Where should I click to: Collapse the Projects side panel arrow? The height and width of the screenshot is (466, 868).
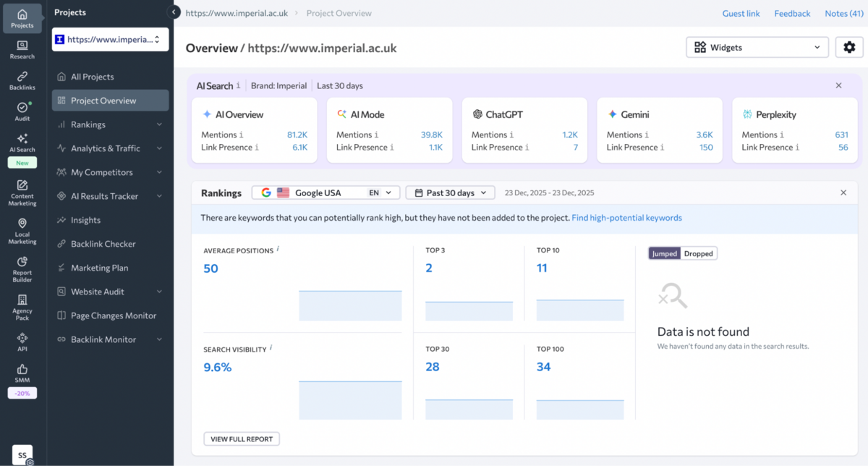click(174, 12)
